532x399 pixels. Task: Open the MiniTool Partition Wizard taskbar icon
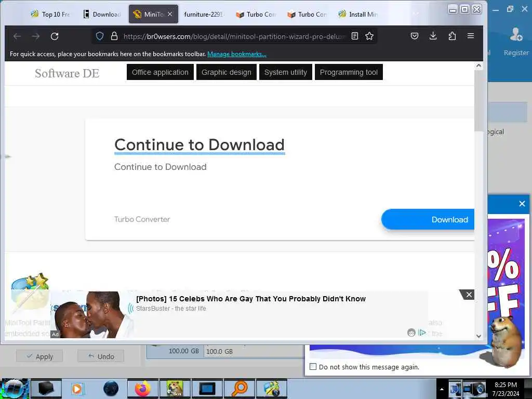click(272, 389)
